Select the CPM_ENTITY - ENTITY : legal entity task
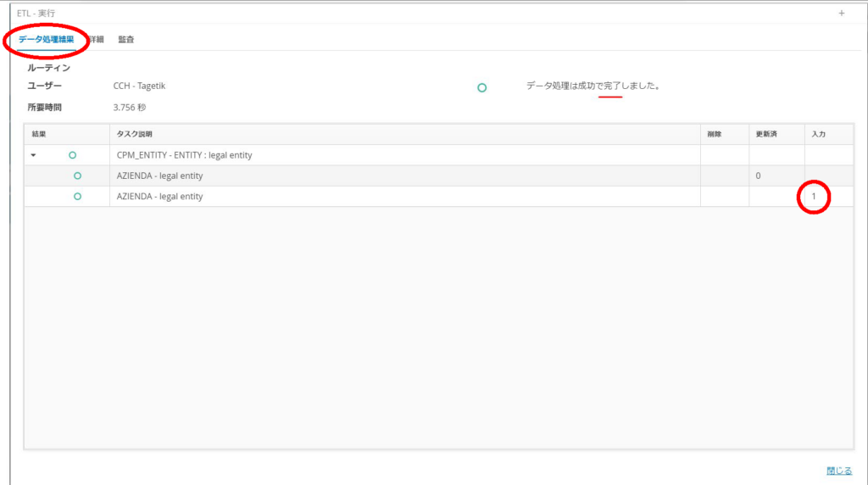The height and width of the screenshot is (485, 868). pos(184,155)
